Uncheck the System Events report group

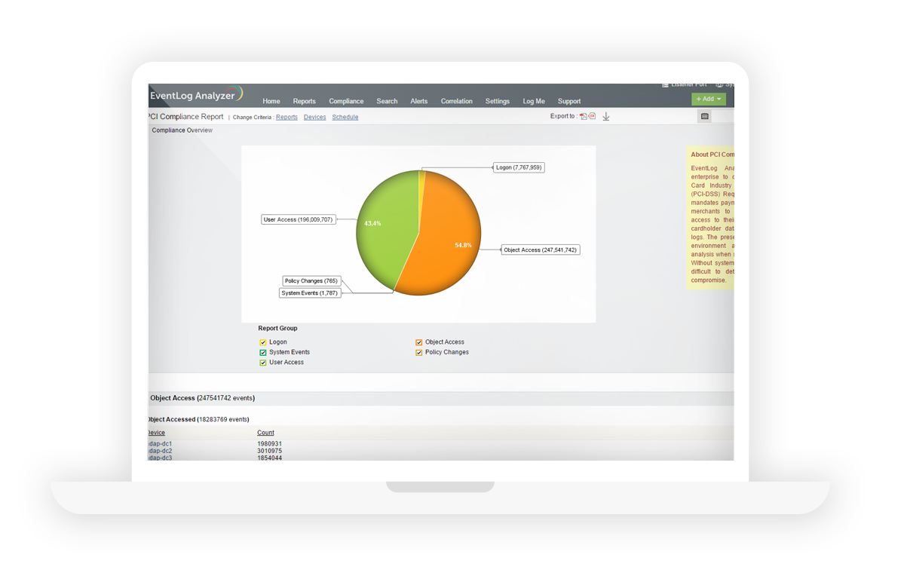pyautogui.click(x=263, y=353)
